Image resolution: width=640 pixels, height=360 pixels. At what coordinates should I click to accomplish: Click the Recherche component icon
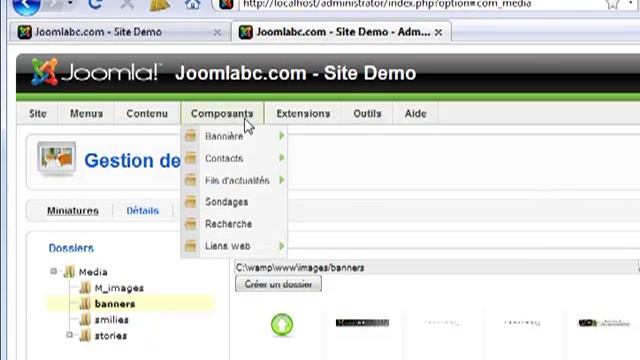click(191, 224)
